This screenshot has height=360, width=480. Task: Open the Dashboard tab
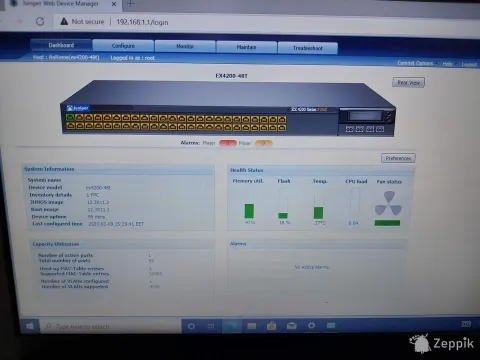point(61,45)
